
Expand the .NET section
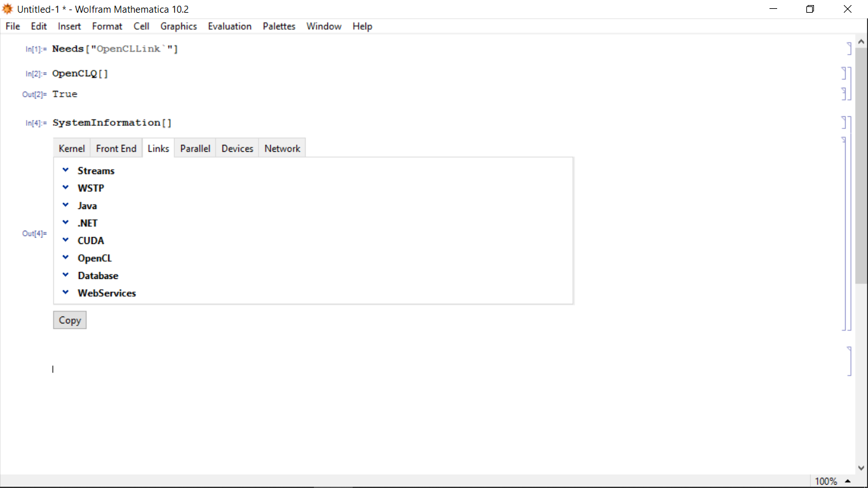point(65,223)
